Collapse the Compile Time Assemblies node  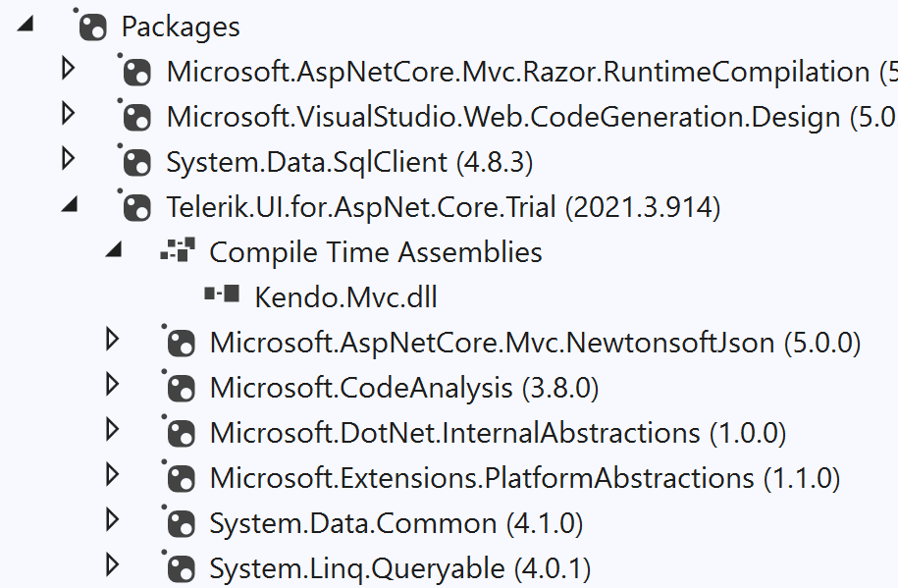pos(114,250)
